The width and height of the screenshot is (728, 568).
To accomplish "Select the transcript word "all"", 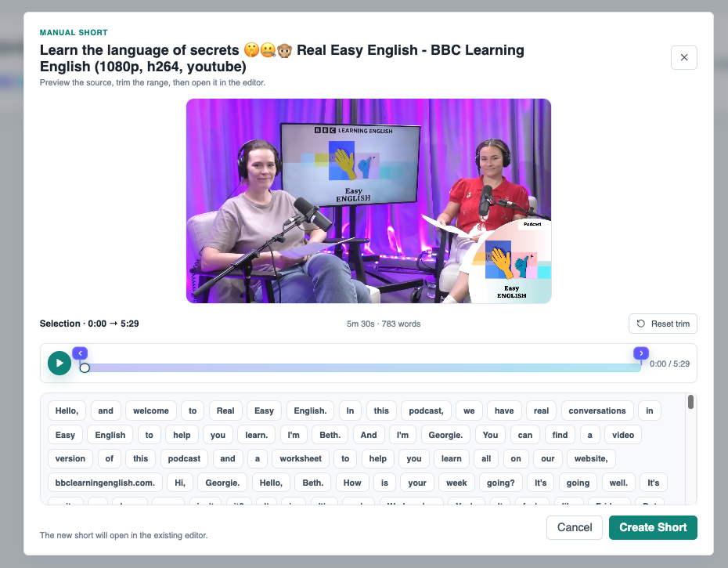I will pyautogui.click(x=486, y=459).
